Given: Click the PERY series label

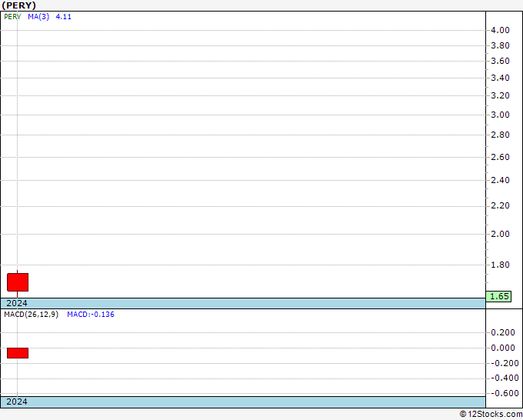Looking at the screenshot, I should [x=12, y=17].
